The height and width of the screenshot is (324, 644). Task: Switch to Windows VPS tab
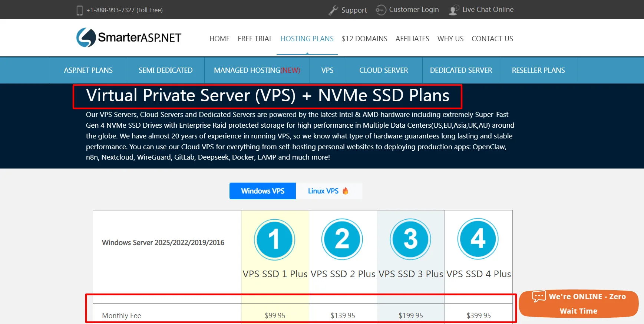(262, 191)
